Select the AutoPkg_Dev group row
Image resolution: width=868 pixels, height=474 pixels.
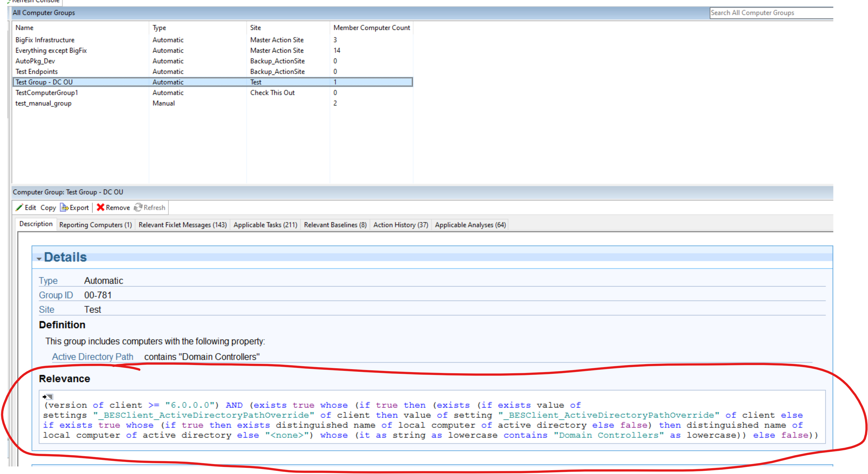coord(213,61)
